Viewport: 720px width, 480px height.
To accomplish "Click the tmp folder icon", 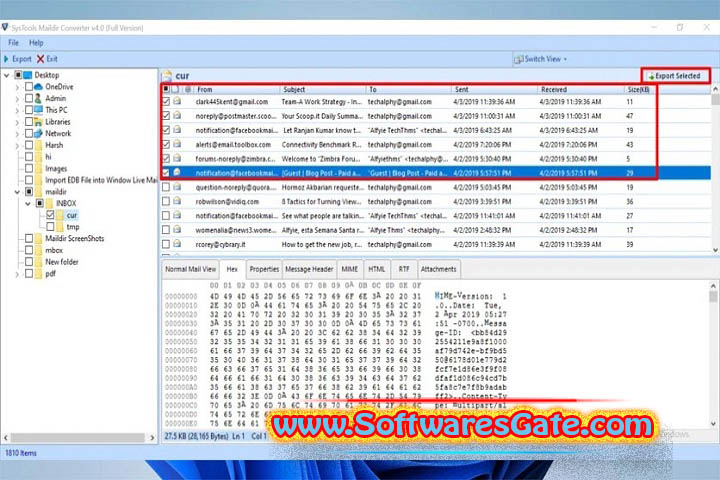I will coord(61,227).
